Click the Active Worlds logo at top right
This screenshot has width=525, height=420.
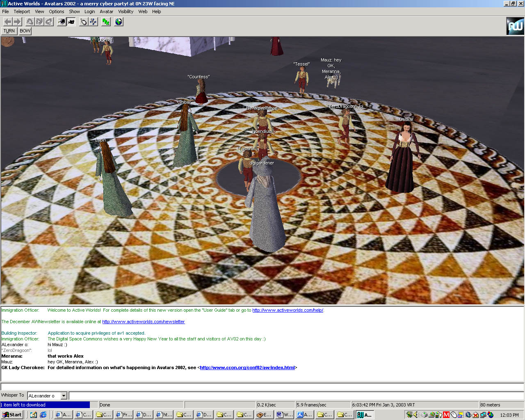[515, 26]
